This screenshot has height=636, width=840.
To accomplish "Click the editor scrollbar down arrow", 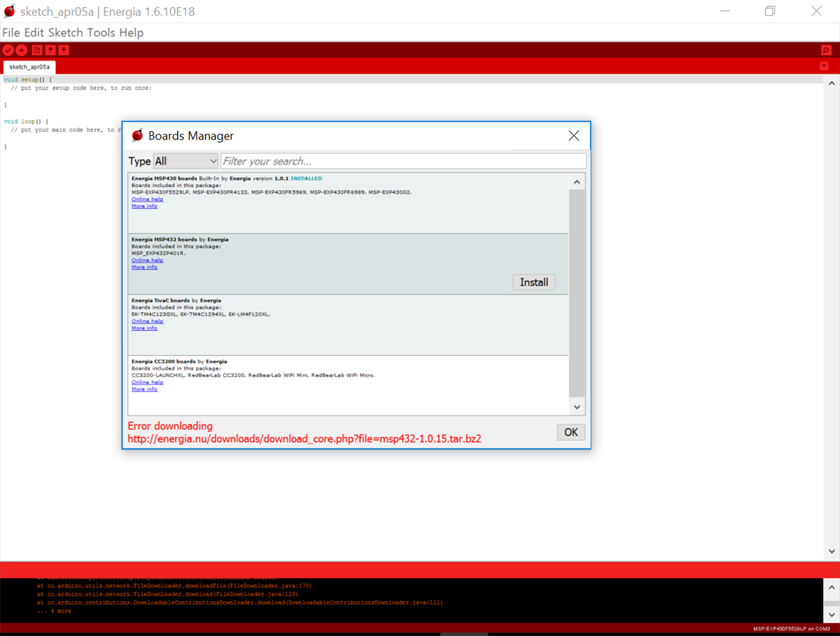I will pyautogui.click(x=831, y=551).
